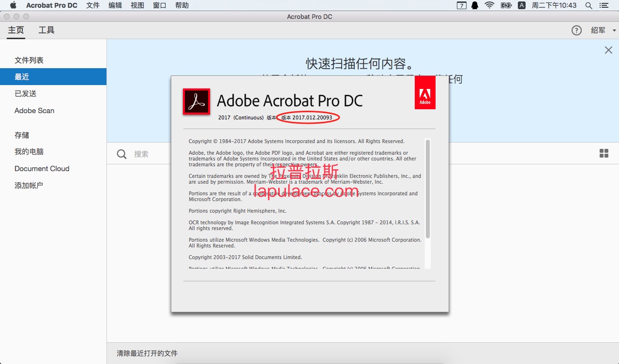This screenshot has width=619, height=364.
Task: Click the search magnifier icon
Action: coord(122,154)
